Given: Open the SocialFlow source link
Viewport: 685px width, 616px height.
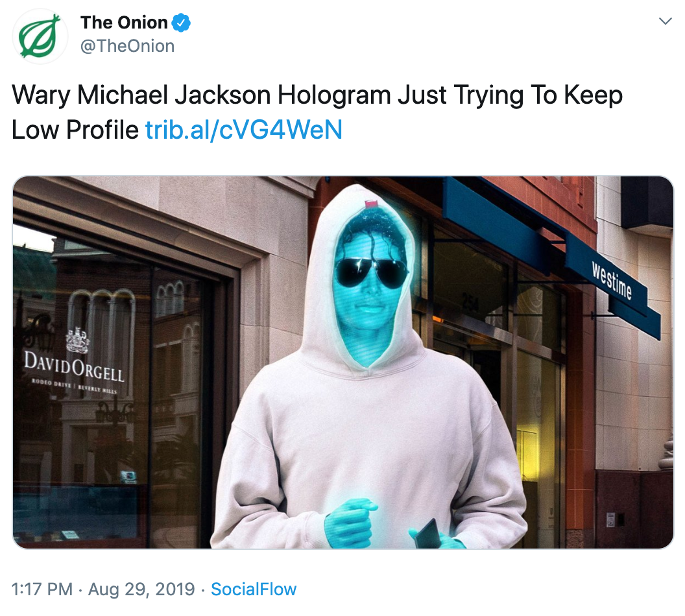Looking at the screenshot, I should click(254, 589).
